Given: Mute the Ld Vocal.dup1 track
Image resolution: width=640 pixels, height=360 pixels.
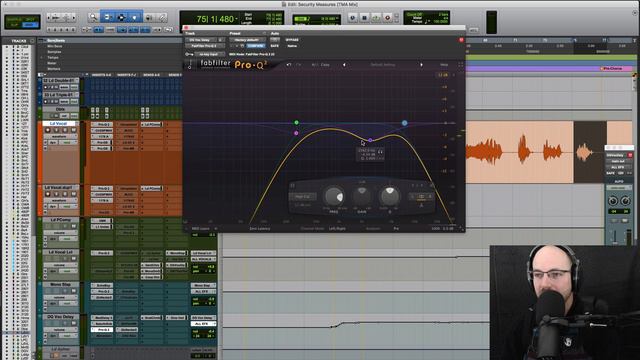Looking at the screenshot, I should (x=74, y=194).
